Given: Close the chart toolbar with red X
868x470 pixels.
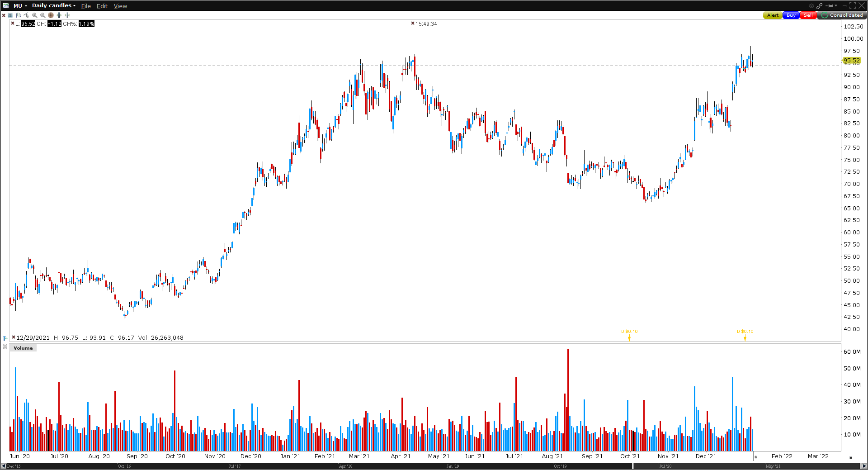Looking at the screenshot, I should [4, 15].
